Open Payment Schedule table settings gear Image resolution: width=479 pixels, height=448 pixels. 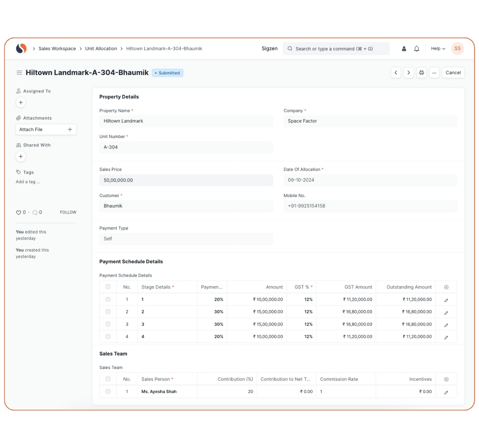(446, 287)
